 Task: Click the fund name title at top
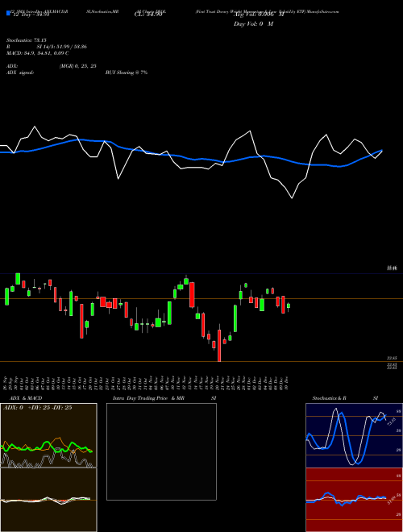[x=268, y=11]
